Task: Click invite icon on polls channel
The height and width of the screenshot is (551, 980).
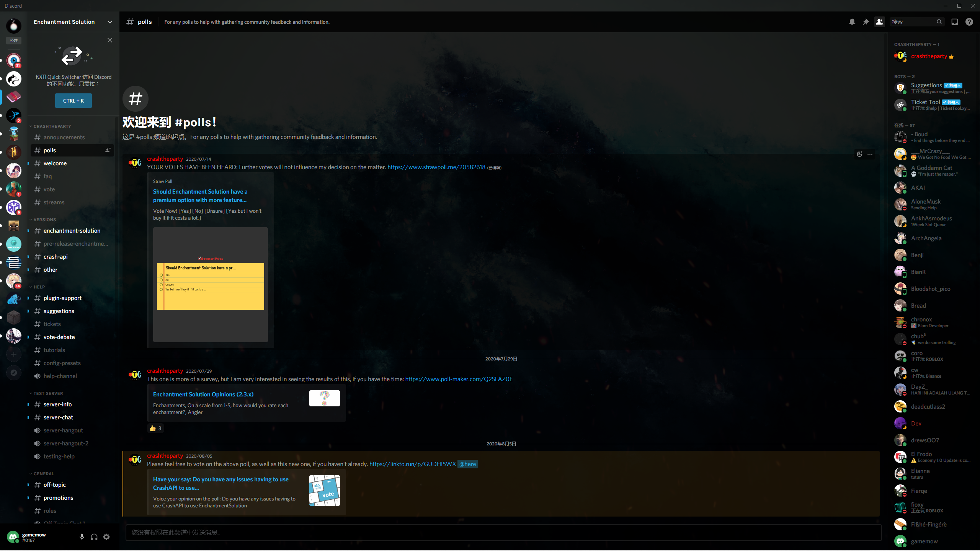Action: 108,150
